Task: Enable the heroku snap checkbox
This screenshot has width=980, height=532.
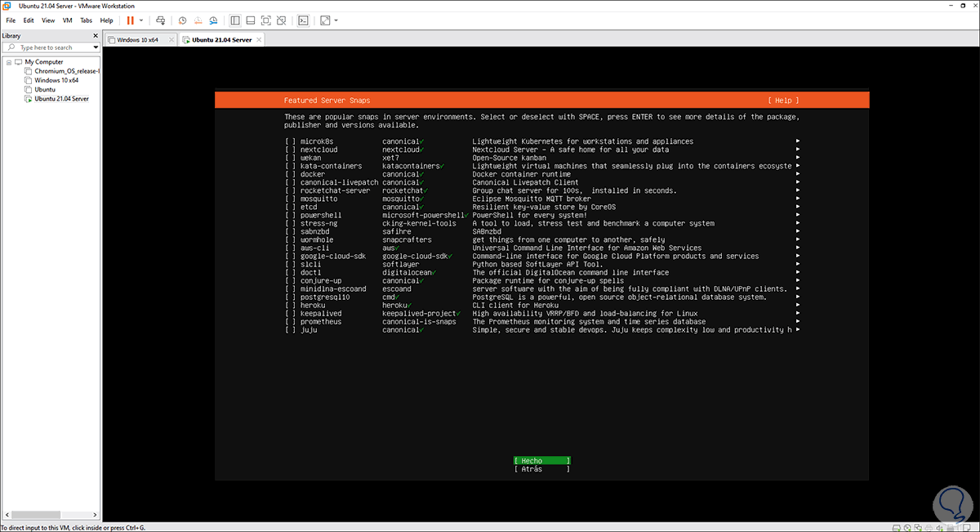Action: [290, 305]
